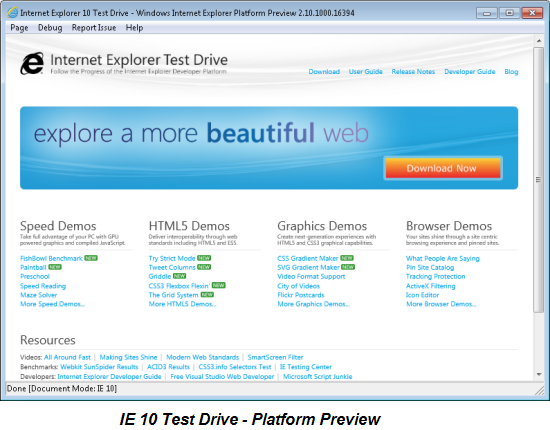Open the Report Issue menu

tap(94, 28)
